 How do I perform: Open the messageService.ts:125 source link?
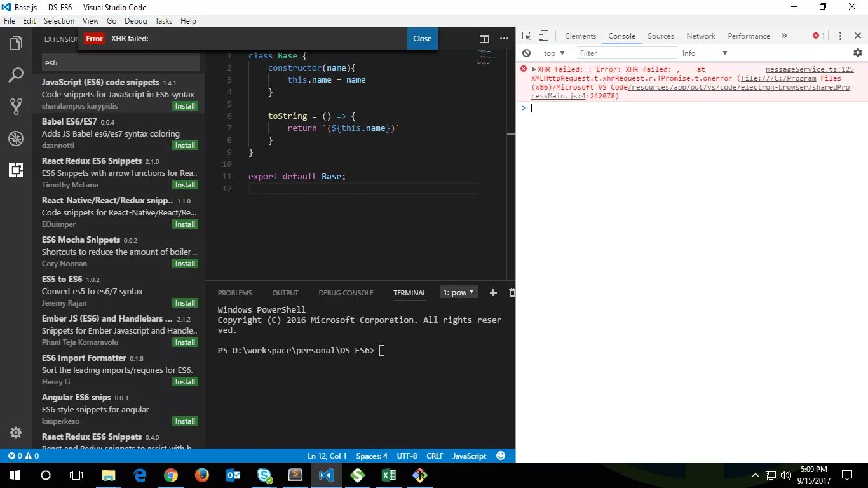[x=810, y=69]
